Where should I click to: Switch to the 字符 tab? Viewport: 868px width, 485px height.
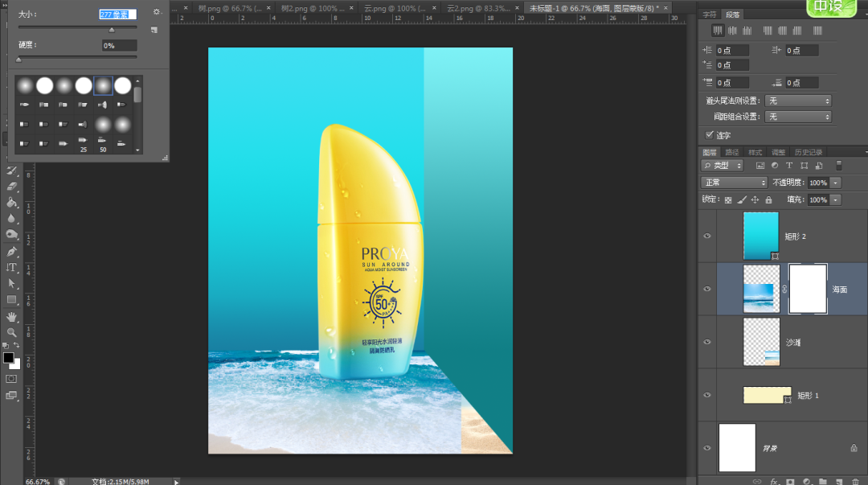click(x=709, y=15)
